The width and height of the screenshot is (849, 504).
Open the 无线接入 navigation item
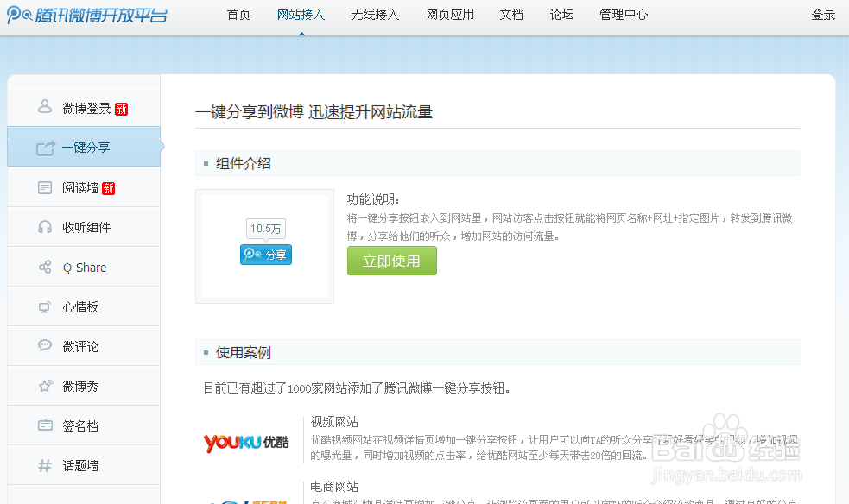coord(375,15)
